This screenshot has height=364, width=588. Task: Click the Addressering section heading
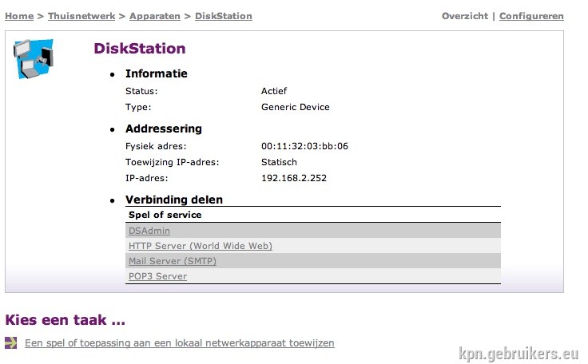164,129
